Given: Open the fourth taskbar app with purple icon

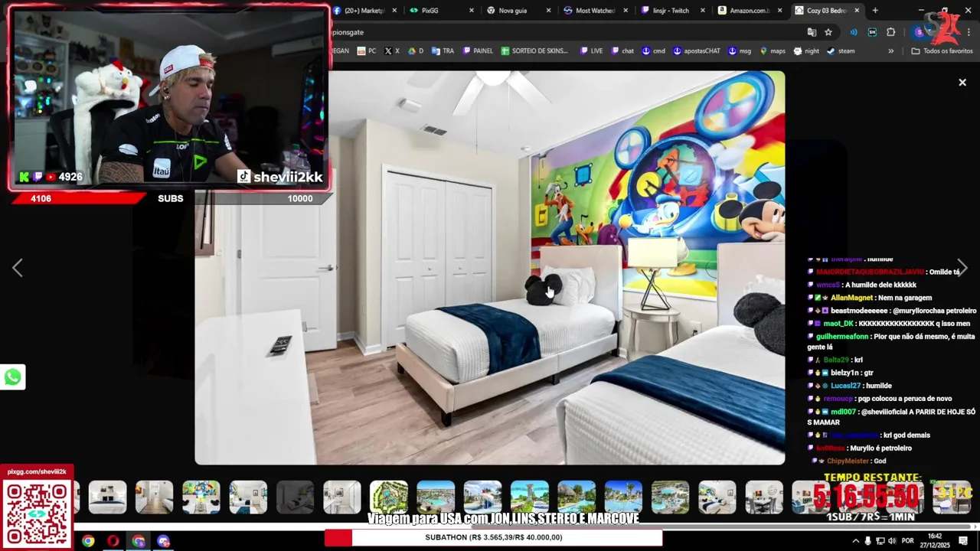Looking at the screenshot, I should (163, 541).
